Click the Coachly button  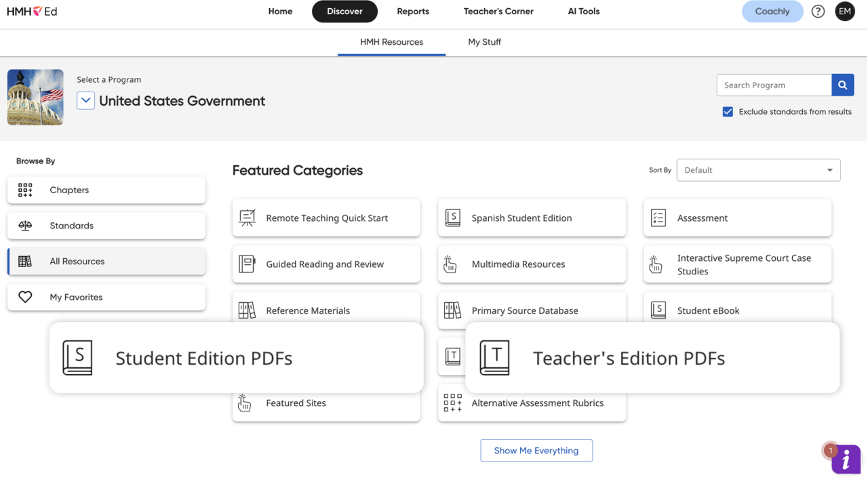click(x=772, y=12)
